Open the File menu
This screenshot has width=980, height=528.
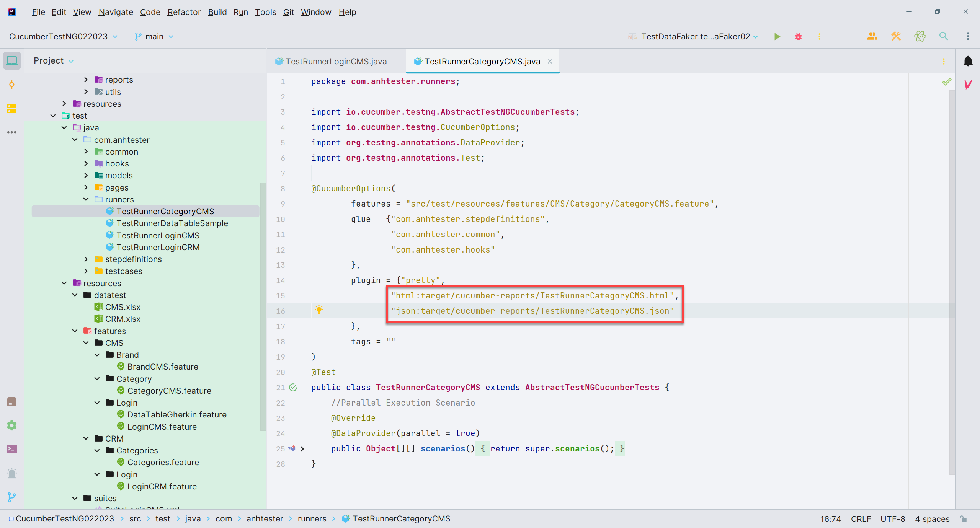click(38, 12)
